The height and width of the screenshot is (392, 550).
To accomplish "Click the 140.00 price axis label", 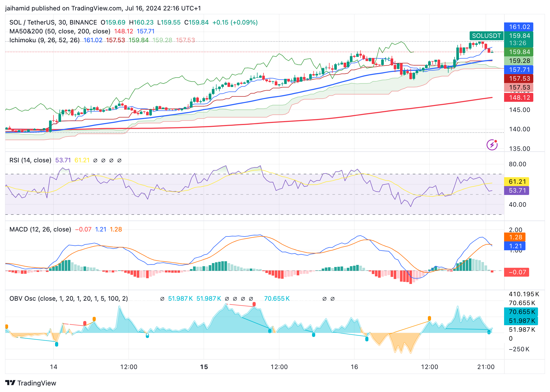I will (x=519, y=129).
